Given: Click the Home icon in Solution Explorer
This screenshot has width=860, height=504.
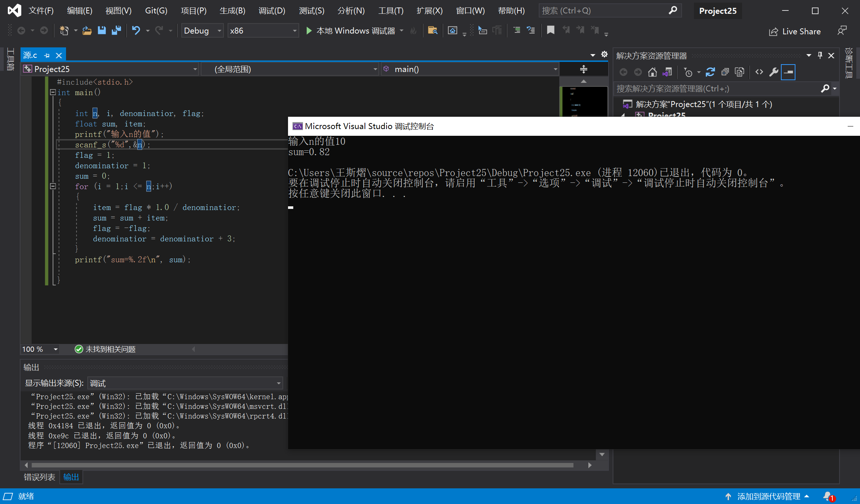Looking at the screenshot, I should tap(652, 72).
